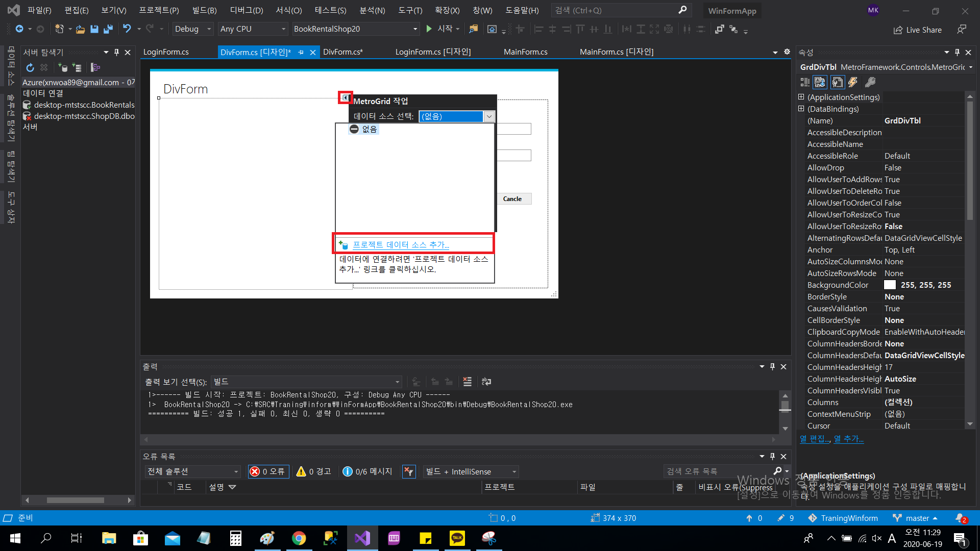Click MetroGrid smart tag arrow glyph
Screen dimensions: 980x551
pos(346,97)
